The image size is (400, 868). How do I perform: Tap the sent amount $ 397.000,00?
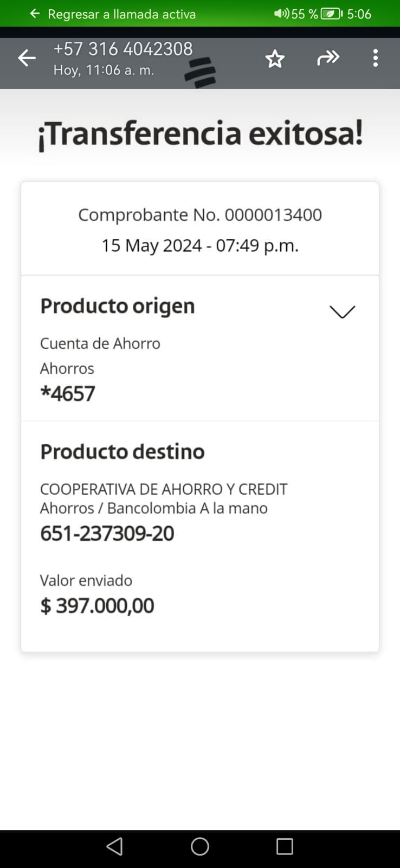(x=98, y=605)
